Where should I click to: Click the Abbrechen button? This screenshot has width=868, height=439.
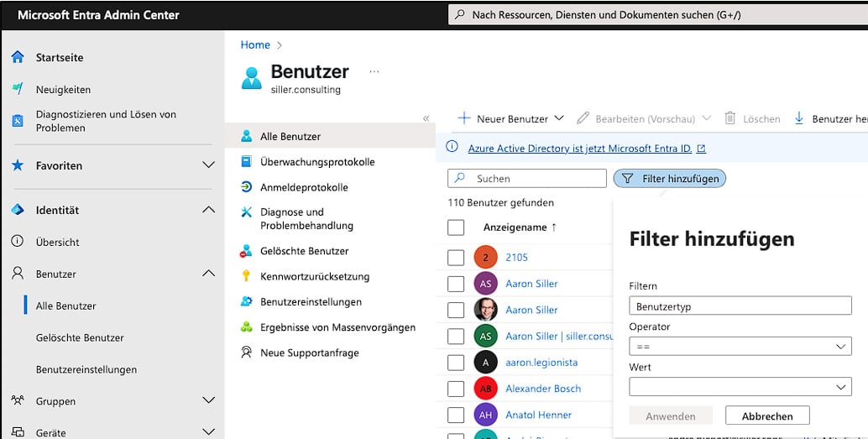(x=767, y=415)
